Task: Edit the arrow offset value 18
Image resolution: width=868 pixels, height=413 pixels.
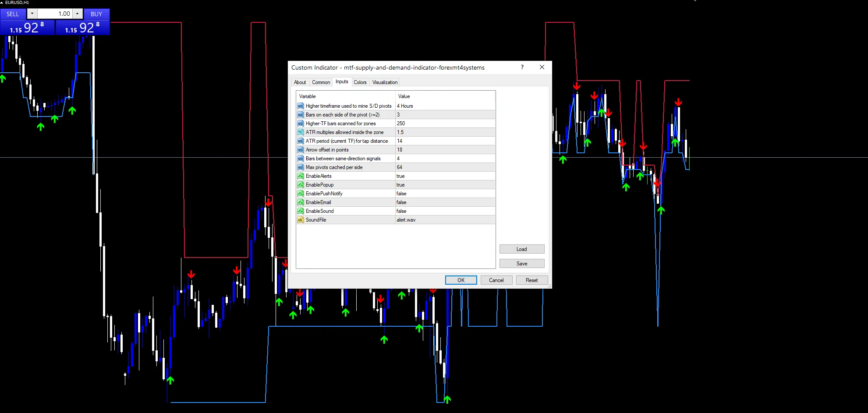Action: (445, 150)
